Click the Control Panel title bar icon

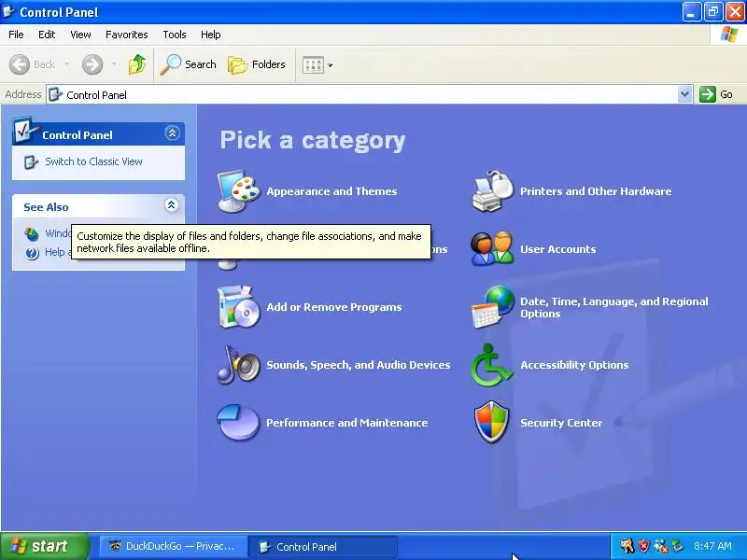coord(9,11)
